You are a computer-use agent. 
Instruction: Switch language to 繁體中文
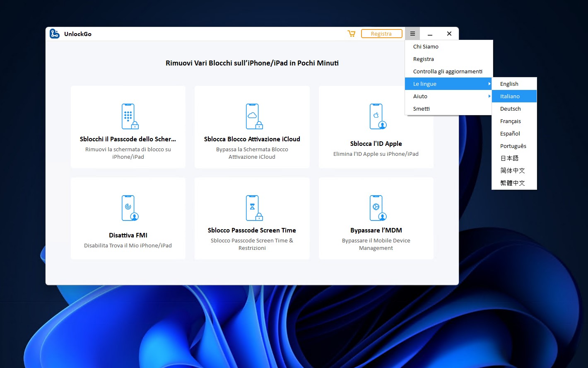pos(514,183)
